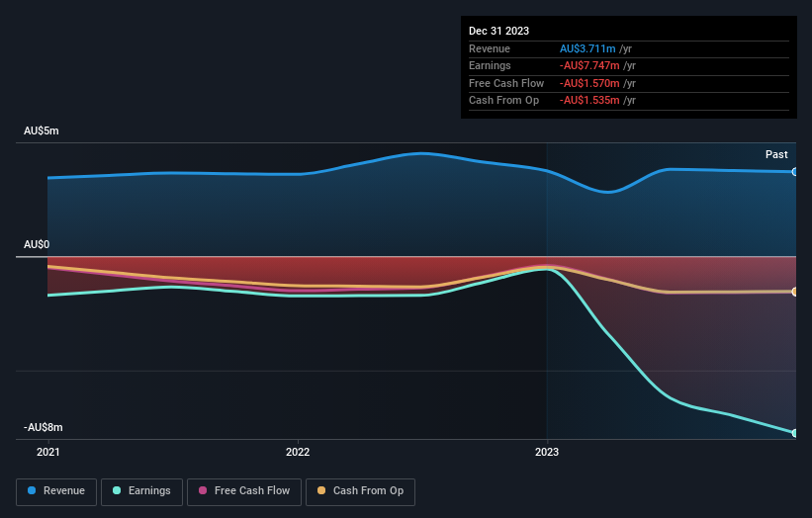
Task: Click the 2023 x-axis label
Action: [547, 452]
